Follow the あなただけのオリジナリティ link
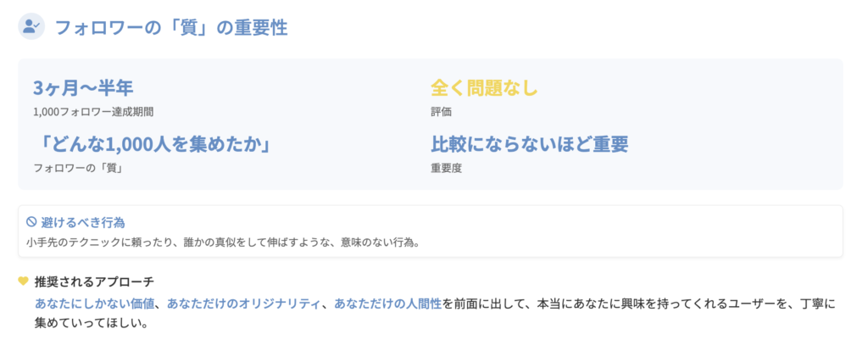 244,304
